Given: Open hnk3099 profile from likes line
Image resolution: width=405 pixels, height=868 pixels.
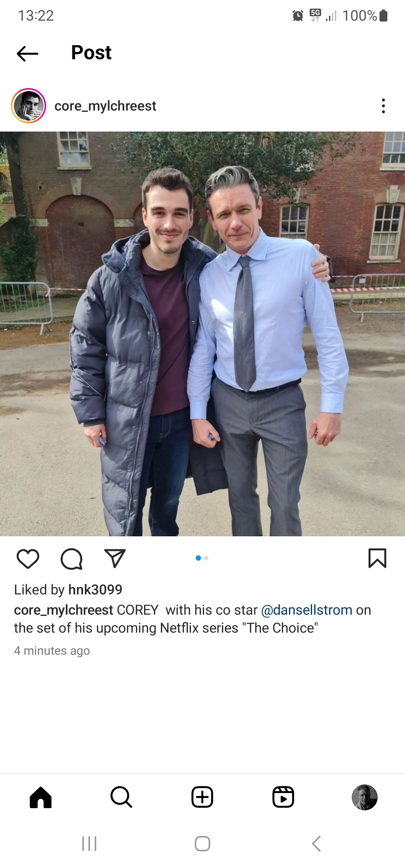Looking at the screenshot, I should [95, 590].
